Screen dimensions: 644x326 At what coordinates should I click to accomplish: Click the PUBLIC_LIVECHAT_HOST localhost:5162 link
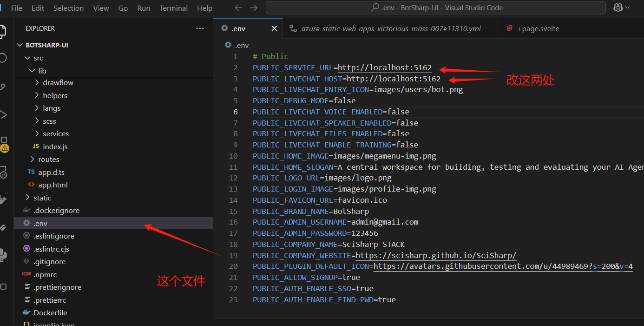click(394, 79)
